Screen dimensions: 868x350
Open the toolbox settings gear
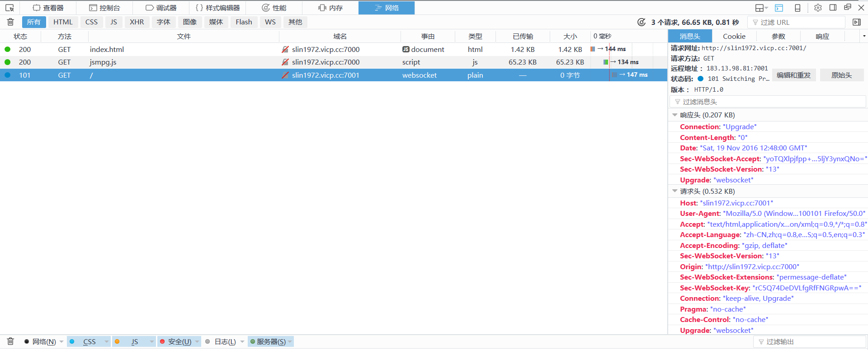click(x=818, y=8)
